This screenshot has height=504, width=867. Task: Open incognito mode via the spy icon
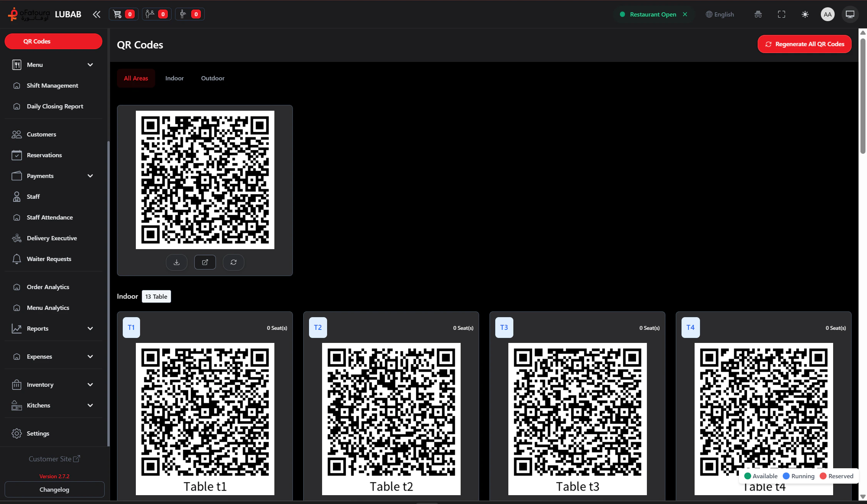[x=758, y=14]
